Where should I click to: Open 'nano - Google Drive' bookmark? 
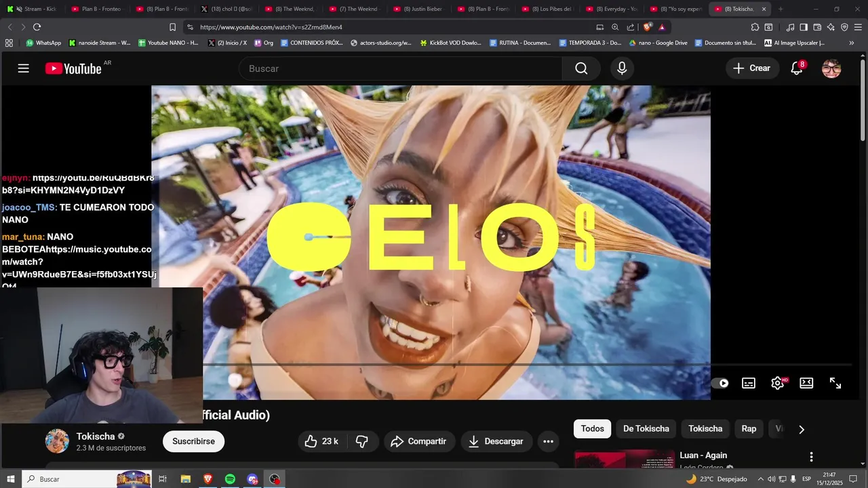click(658, 43)
